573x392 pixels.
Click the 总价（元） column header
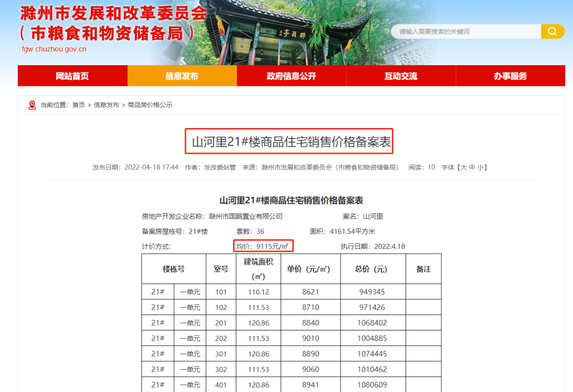pyautogui.click(x=373, y=269)
